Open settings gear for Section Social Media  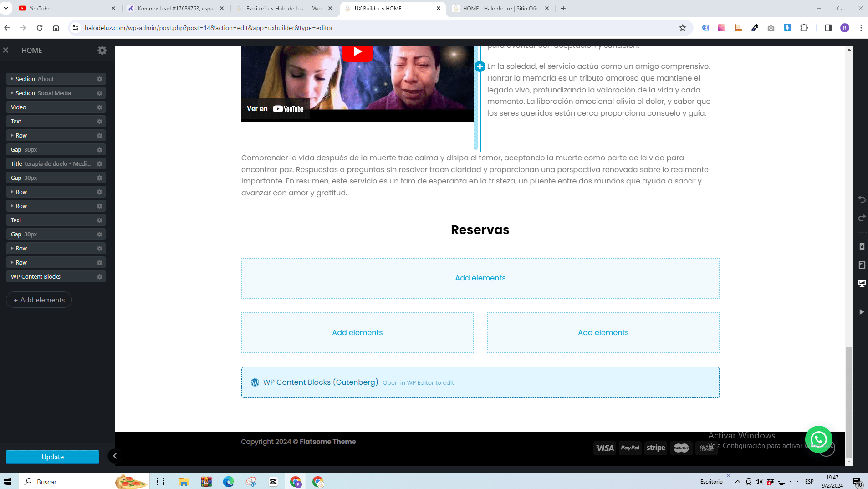pos(99,93)
